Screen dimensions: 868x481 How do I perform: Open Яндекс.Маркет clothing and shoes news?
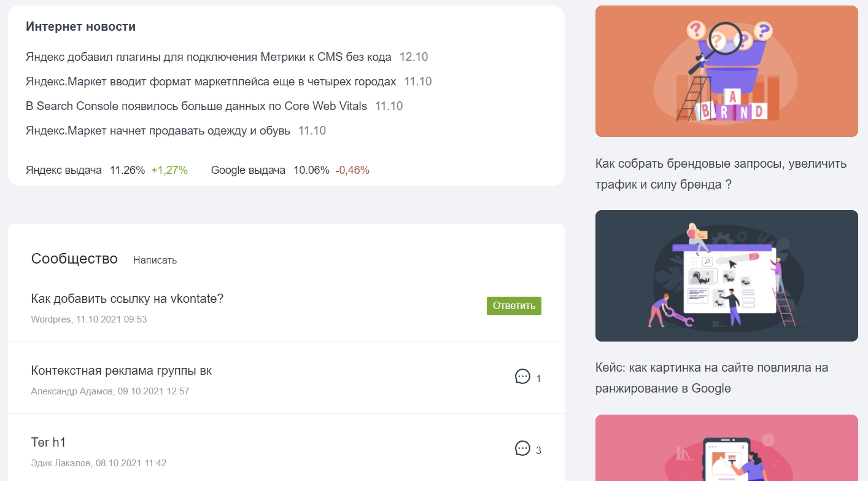158,131
